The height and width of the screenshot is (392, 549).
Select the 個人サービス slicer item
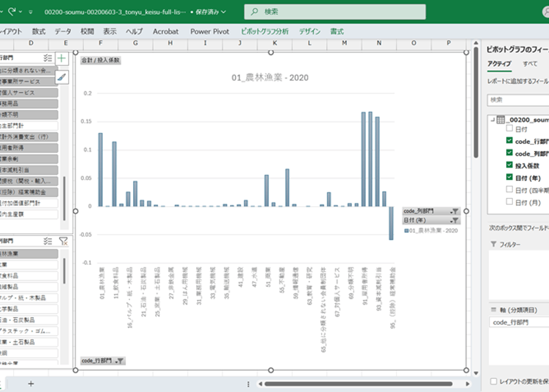29,93
